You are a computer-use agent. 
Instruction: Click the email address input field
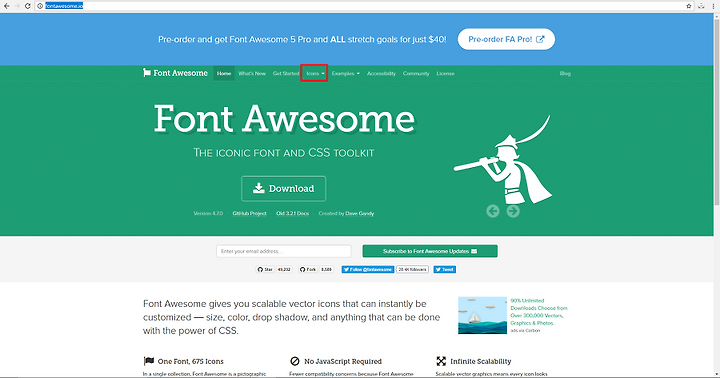click(284, 251)
